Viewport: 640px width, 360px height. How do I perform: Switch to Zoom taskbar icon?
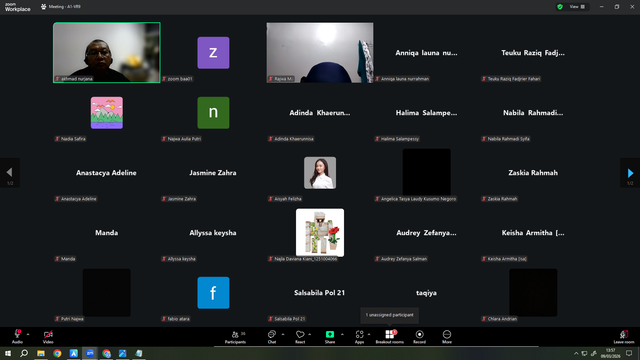click(90, 353)
